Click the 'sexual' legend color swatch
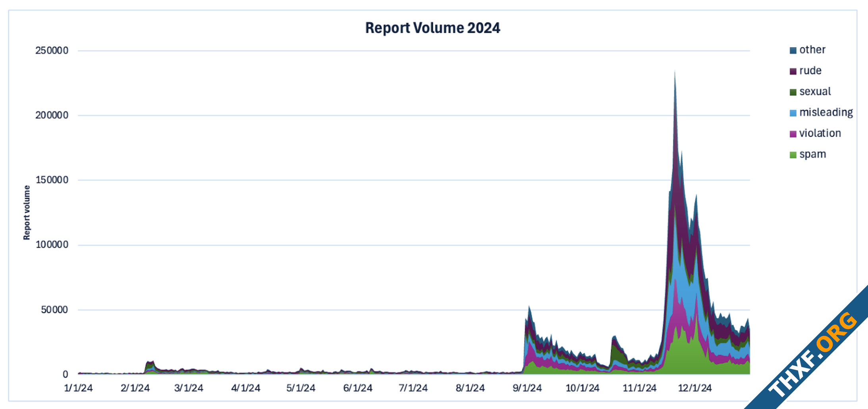Viewport: 868px width, 409px height. [x=793, y=92]
